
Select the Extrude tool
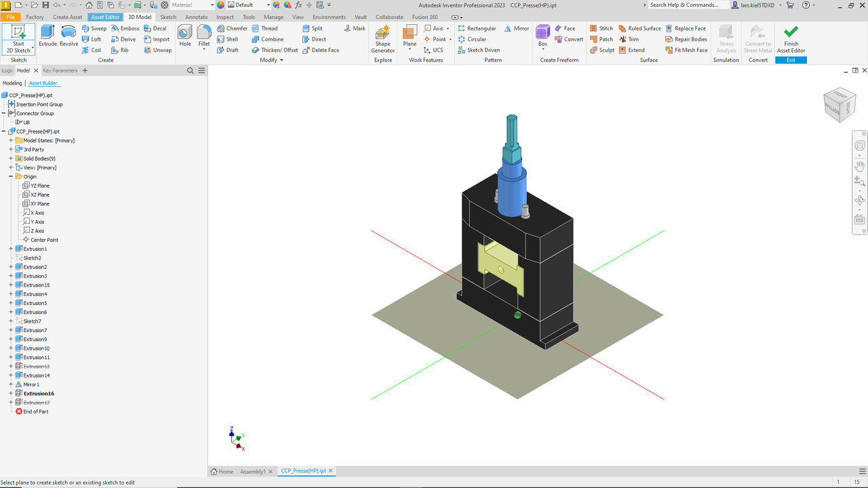pos(47,36)
